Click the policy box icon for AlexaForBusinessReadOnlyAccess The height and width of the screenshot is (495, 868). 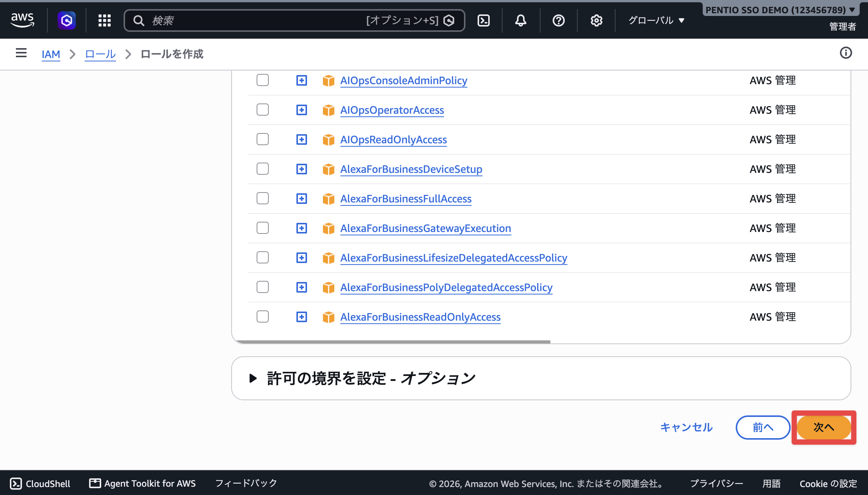tap(328, 317)
